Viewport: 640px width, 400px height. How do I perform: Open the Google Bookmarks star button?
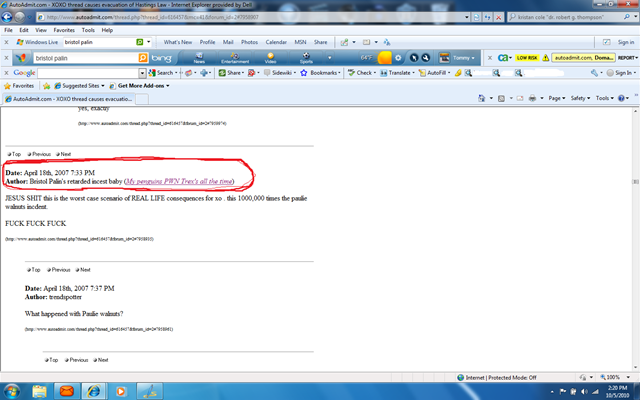tap(320, 73)
